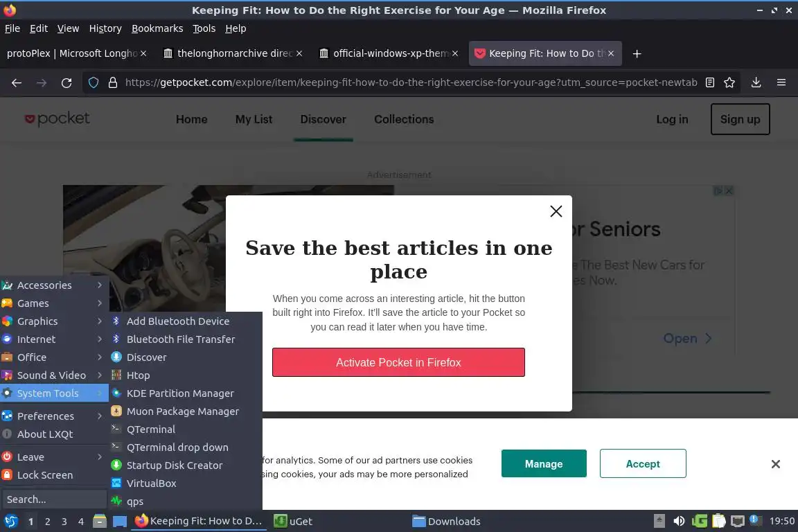
Task: Click Lock Screen in the menu
Action: click(x=54, y=475)
